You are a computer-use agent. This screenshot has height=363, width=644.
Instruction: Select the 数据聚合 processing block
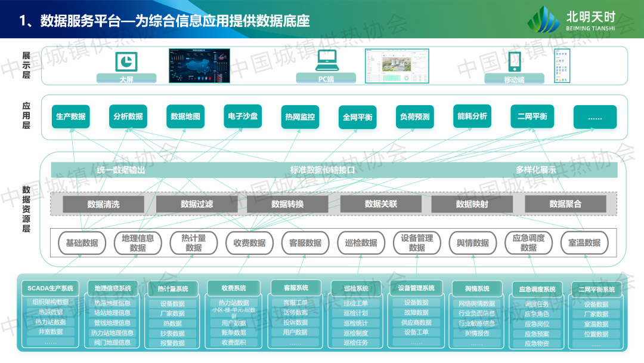point(565,204)
